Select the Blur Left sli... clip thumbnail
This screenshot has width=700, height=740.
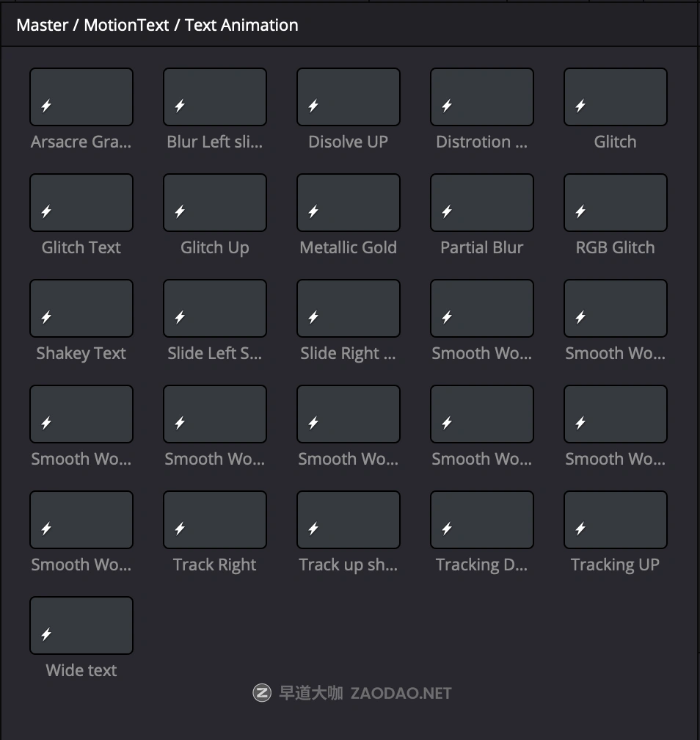(215, 97)
